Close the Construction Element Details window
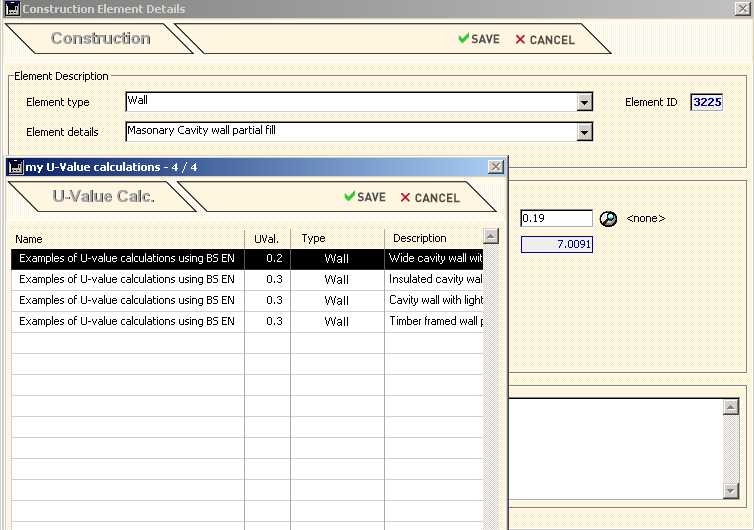Screen dimensions: 754x530 click(742, 8)
